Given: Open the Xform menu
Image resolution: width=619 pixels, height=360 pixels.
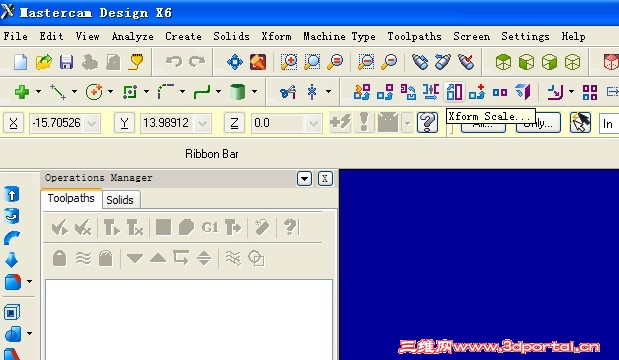Looking at the screenshot, I should coord(276,36).
